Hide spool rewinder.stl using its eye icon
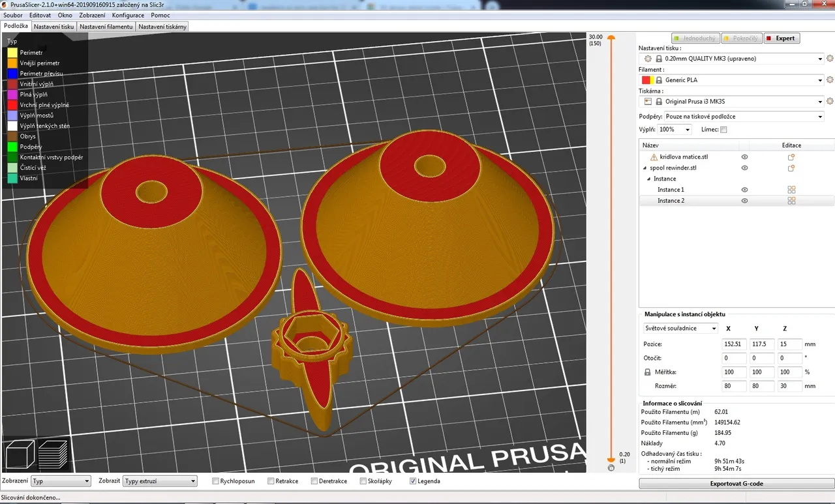Screen dimensions: 835x504 point(744,168)
